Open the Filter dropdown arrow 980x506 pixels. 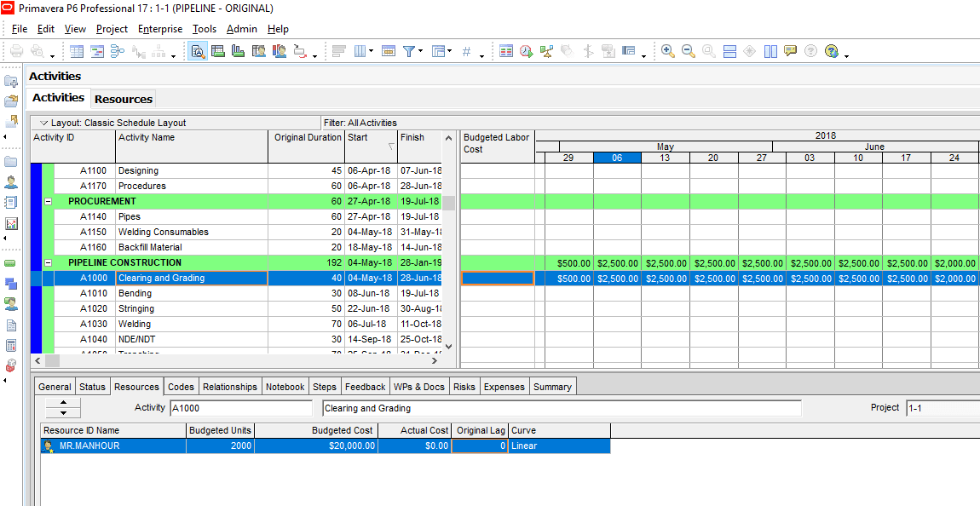click(421, 51)
